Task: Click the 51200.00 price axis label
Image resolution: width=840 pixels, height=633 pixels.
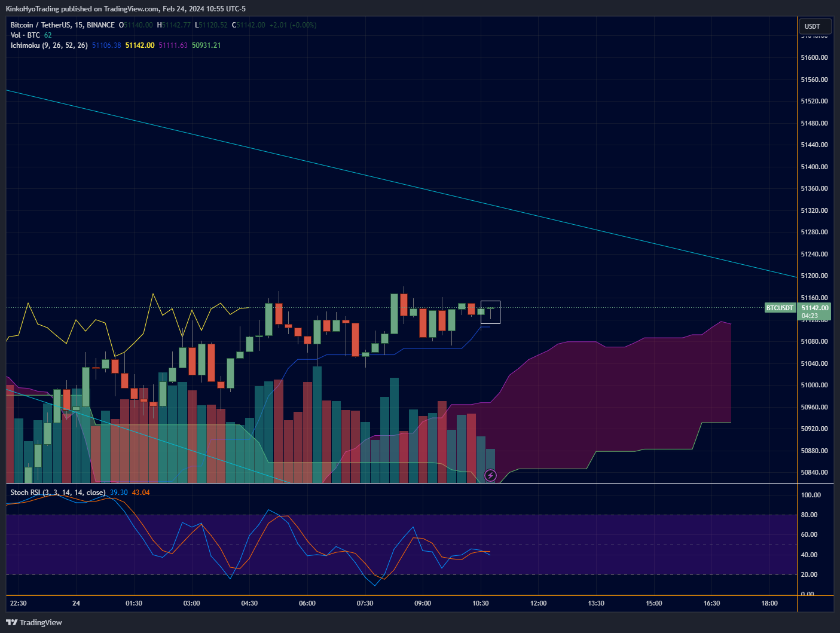Action: 814,276
